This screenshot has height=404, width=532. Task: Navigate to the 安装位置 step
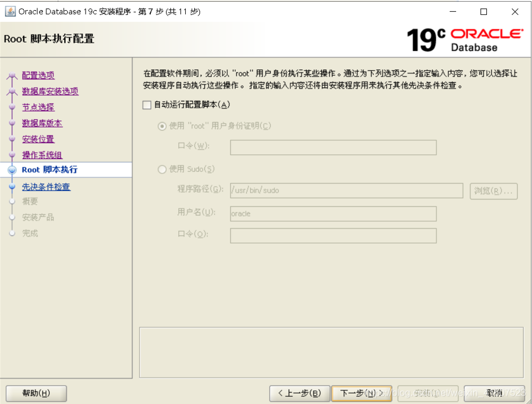click(x=39, y=139)
